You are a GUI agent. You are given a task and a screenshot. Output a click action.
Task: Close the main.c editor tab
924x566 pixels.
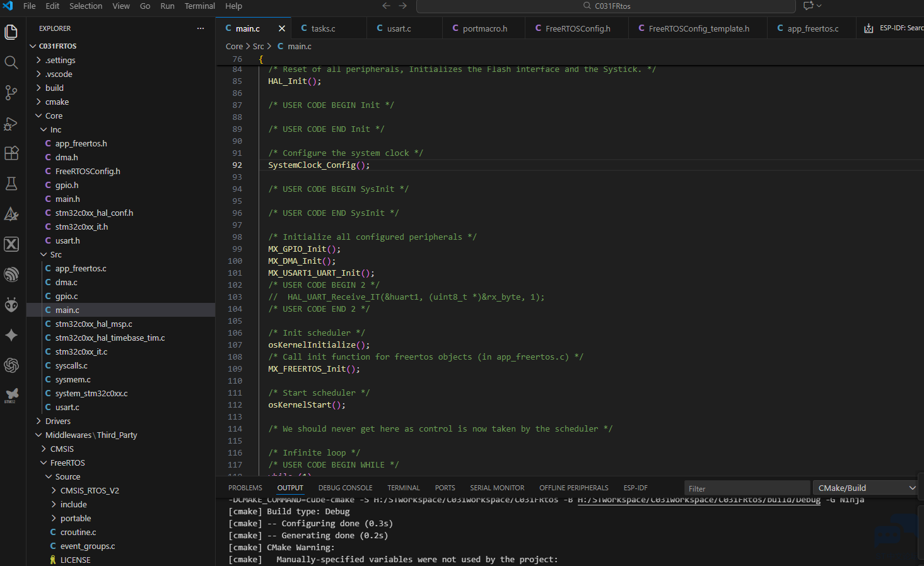click(x=282, y=28)
